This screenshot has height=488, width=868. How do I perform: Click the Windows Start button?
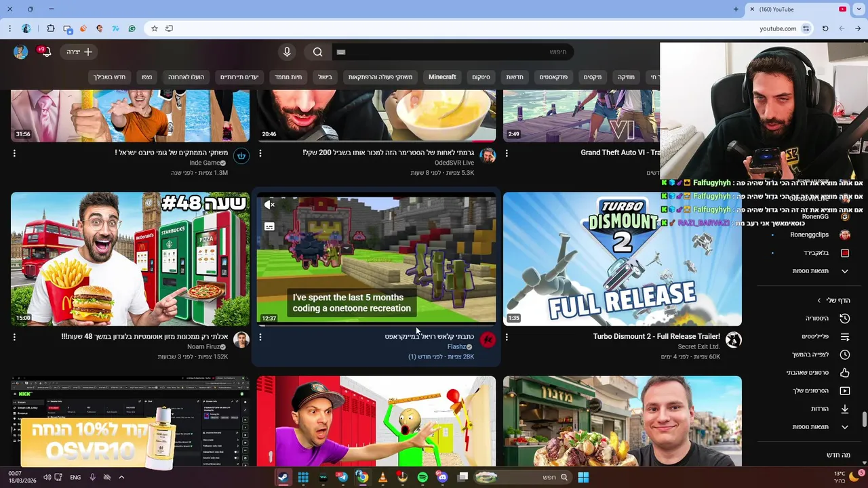(x=583, y=477)
